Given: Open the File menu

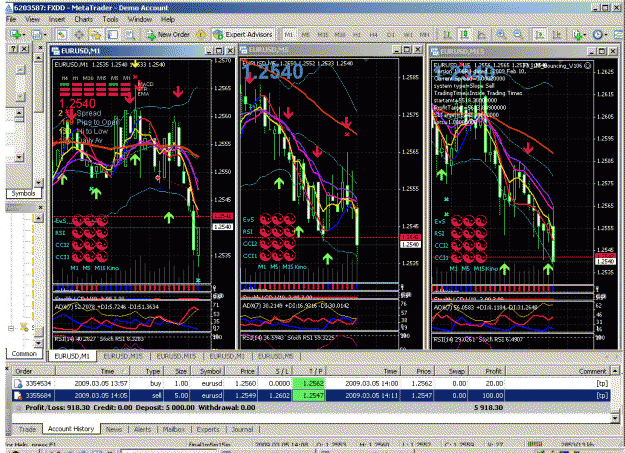Looking at the screenshot, I should (x=11, y=19).
